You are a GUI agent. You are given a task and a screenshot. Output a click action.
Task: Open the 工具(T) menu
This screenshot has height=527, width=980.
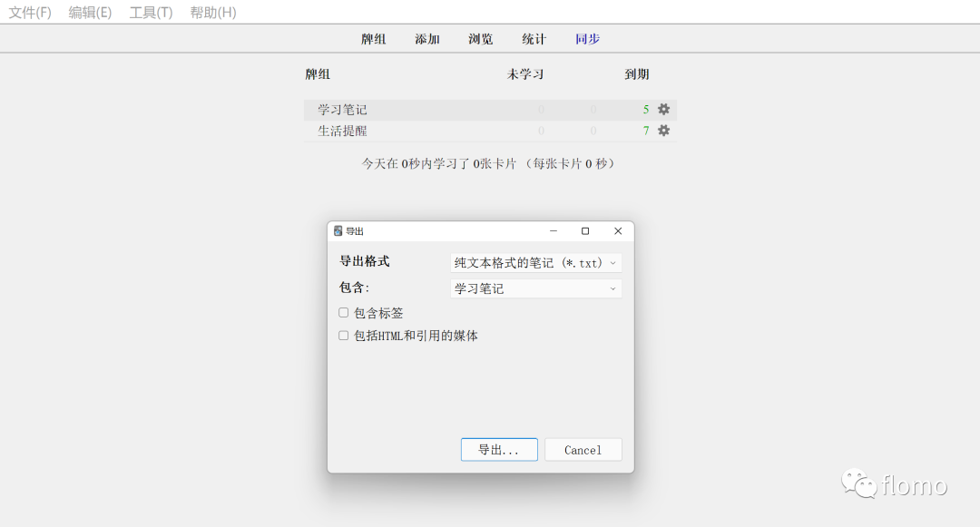[151, 13]
